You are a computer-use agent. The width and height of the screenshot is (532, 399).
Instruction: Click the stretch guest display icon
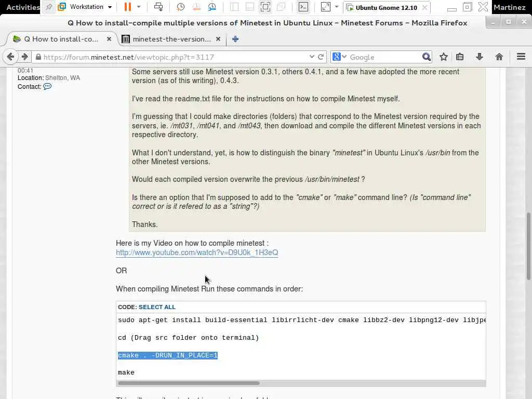point(325,7)
